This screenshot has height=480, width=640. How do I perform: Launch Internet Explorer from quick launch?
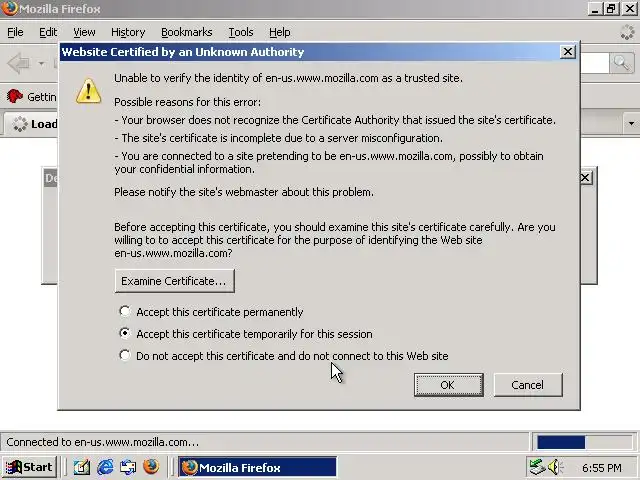[105, 467]
